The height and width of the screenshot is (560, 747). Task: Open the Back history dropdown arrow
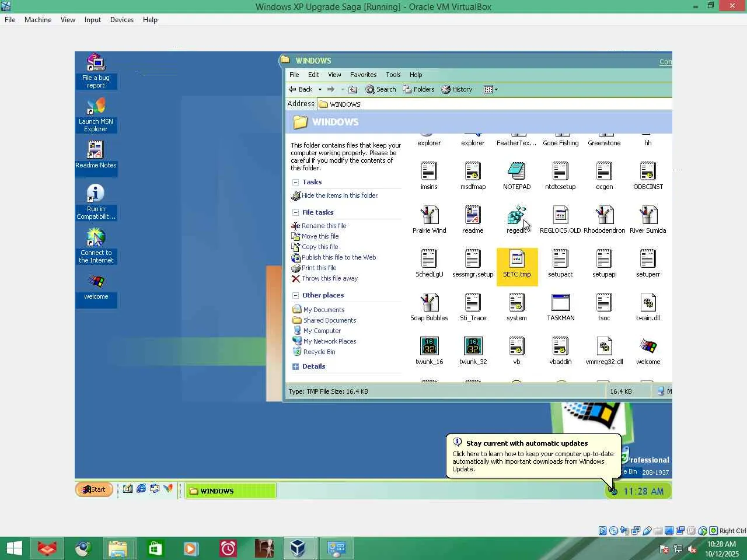pos(320,89)
